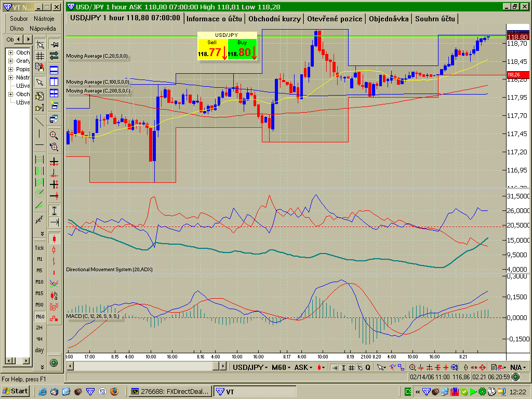532x399 pixels.
Task: Open the Nástroje menu
Action: coord(44,18)
